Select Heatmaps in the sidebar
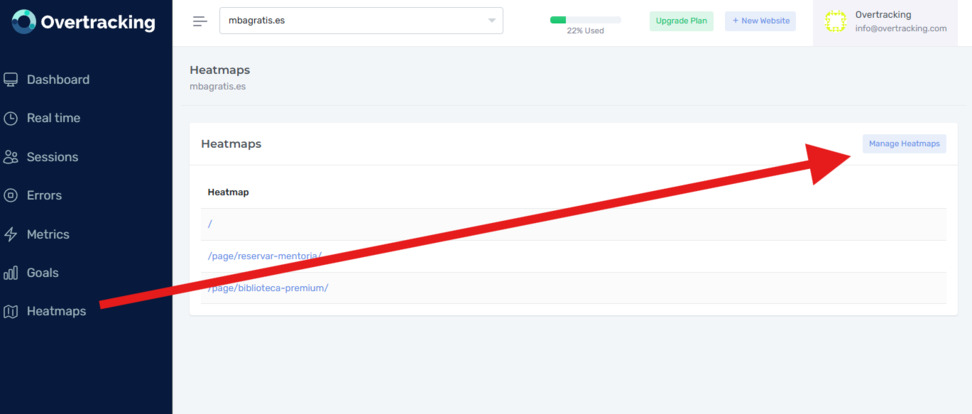Screen dimensions: 972x414 tap(56, 311)
